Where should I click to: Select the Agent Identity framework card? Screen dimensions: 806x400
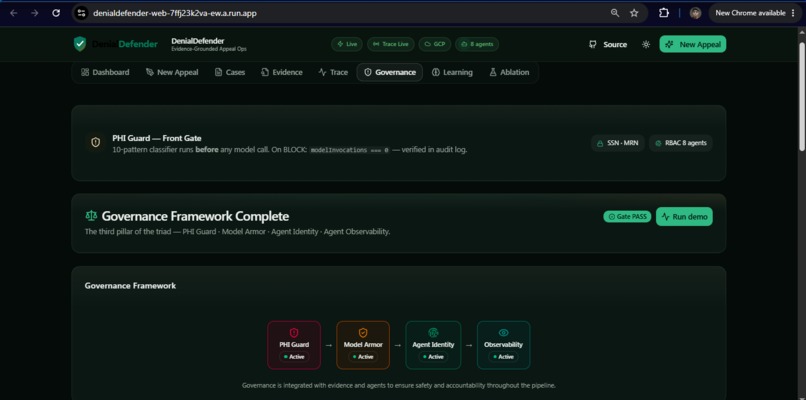pyautogui.click(x=433, y=345)
